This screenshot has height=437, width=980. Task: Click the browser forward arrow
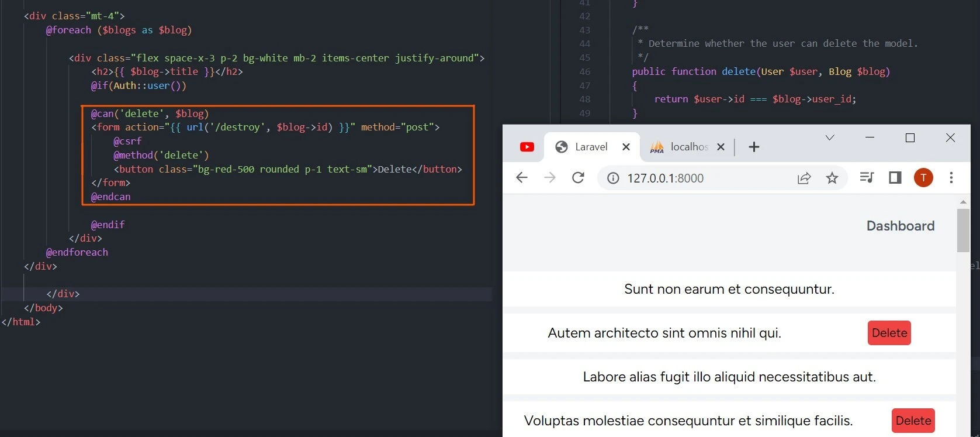pos(550,178)
